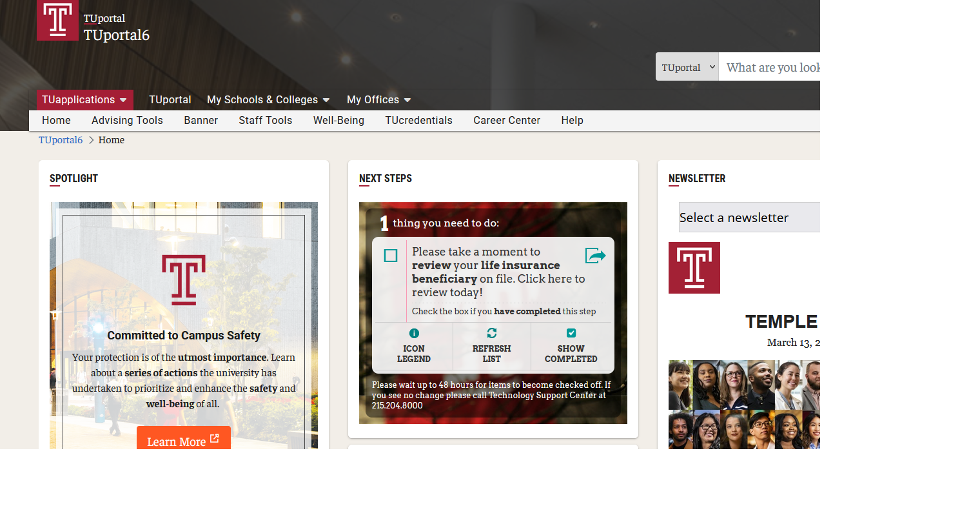
Task: Click the Temple T logo in the header
Action: tap(57, 20)
